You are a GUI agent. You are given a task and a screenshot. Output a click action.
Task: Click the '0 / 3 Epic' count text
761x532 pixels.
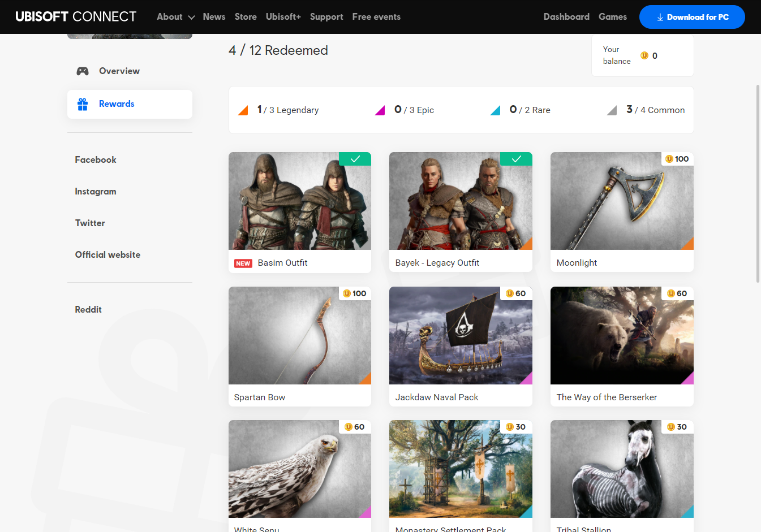coord(414,110)
